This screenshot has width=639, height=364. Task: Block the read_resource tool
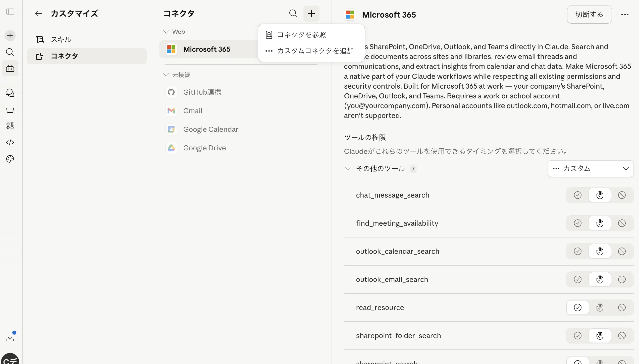622,308
